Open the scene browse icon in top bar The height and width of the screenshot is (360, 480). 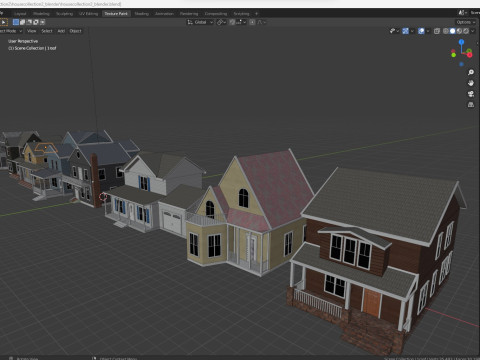[x=462, y=13]
